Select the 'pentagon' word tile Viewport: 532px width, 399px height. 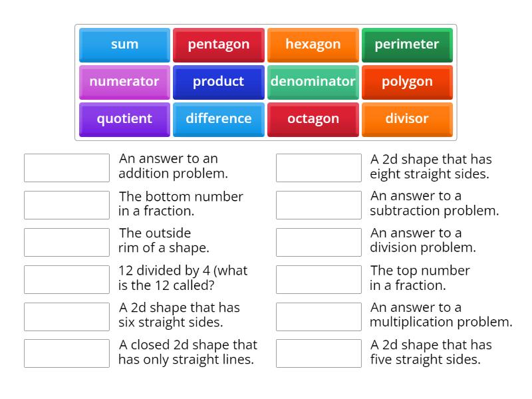(218, 45)
